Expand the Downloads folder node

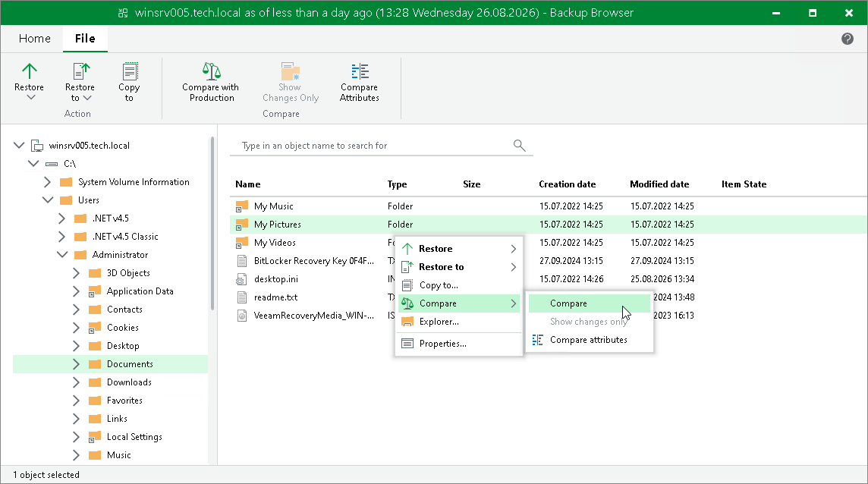click(76, 382)
